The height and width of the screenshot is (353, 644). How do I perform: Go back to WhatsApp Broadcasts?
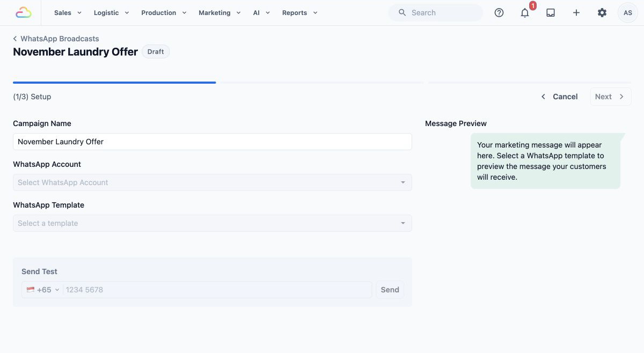(56, 39)
